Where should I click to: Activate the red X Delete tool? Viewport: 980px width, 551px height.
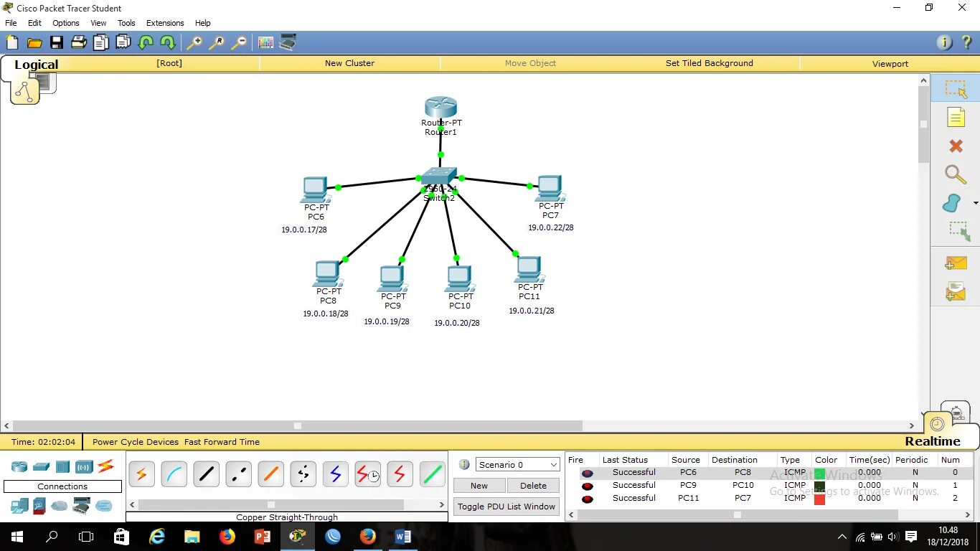click(956, 146)
